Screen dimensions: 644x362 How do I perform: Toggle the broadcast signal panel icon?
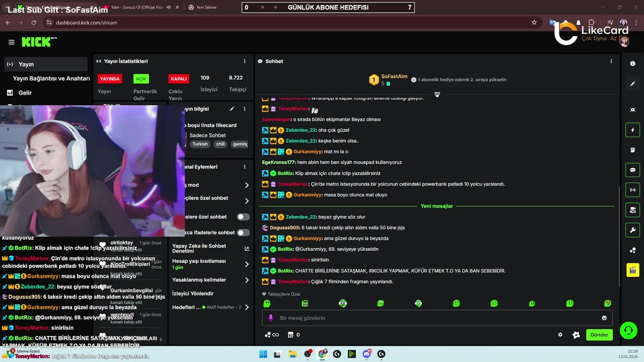pos(632,190)
